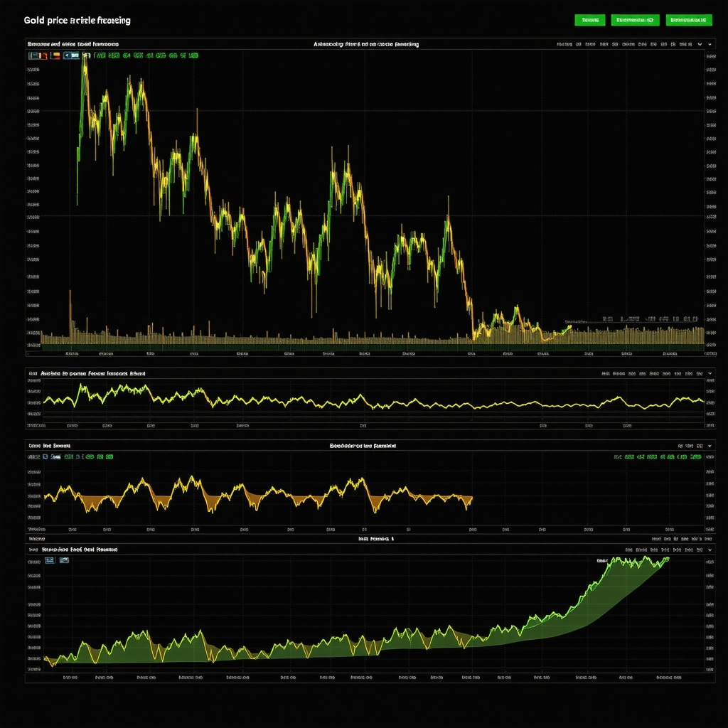Click the green indicator values in main chart toolbar
This screenshot has width=728, height=728.
(146, 55)
